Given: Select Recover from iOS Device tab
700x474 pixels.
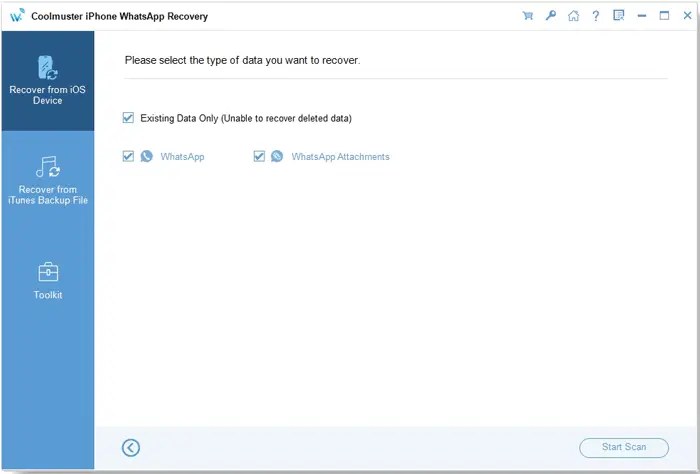Looking at the screenshot, I should tap(47, 82).
